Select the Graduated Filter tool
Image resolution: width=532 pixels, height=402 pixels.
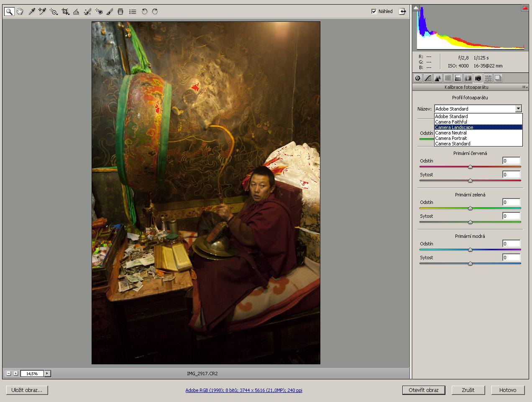point(120,12)
